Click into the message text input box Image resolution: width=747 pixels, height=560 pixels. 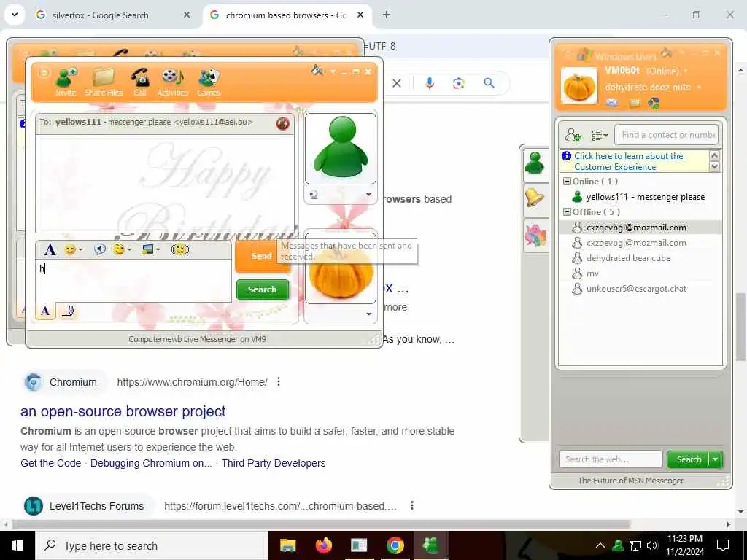133,281
